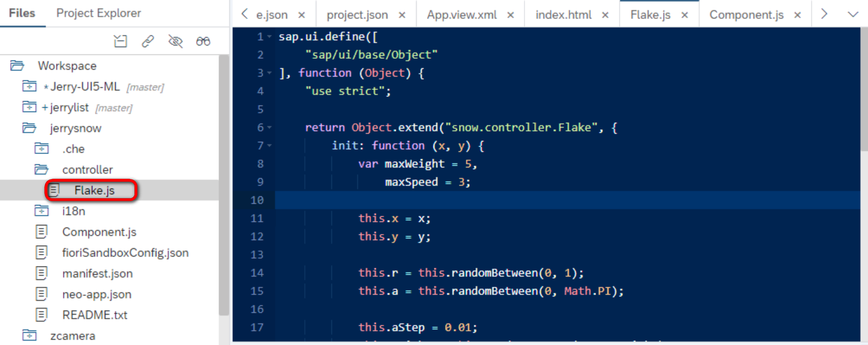
Task: Switch to the Project Explorer tab
Action: tap(99, 13)
